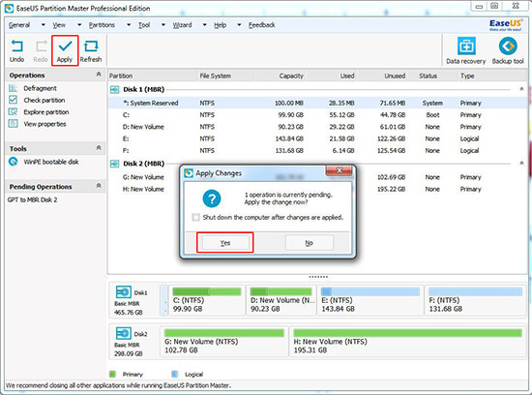
Task: Toggle shut down computer after changes checkbox
Action: pyautogui.click(x=195, y=218)
